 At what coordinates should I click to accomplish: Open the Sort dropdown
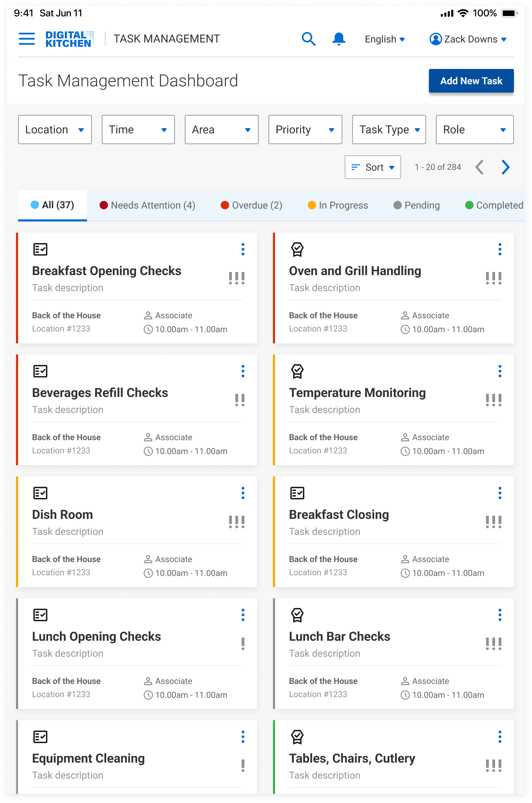pyautogui.click(x=373, y=167)
